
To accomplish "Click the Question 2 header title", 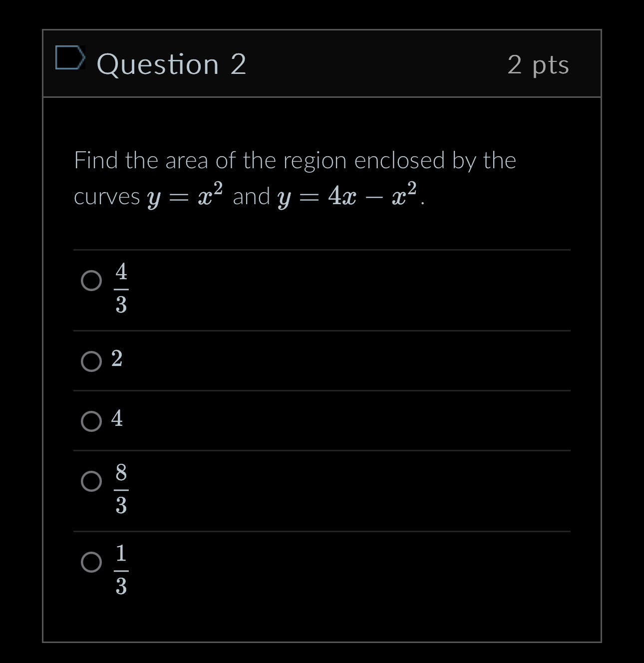I will coord(172,64).
